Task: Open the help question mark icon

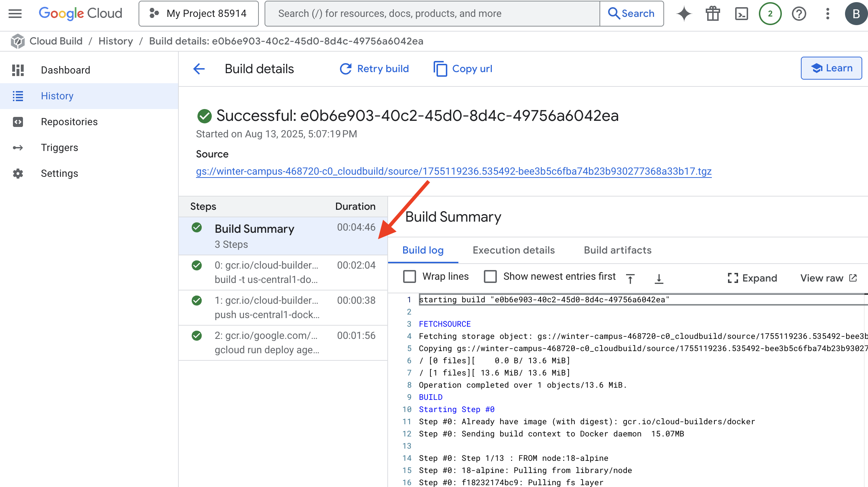Action: (799, 14)
